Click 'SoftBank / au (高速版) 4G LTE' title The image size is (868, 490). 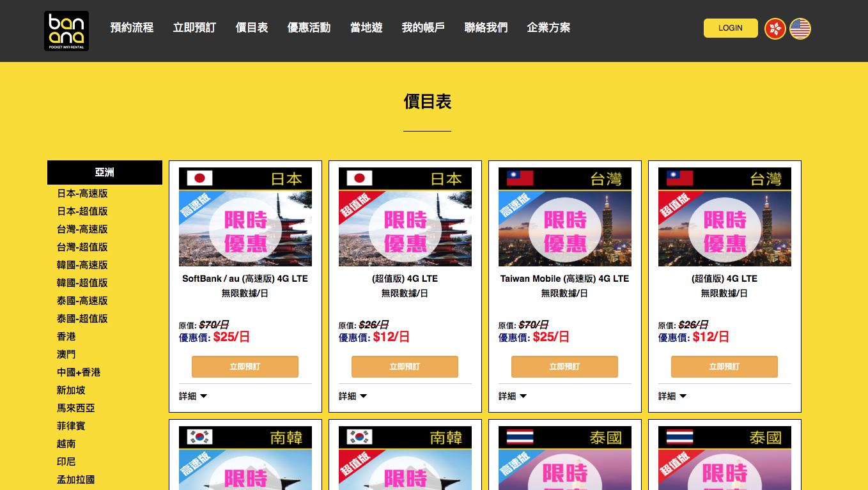[245, 279]
